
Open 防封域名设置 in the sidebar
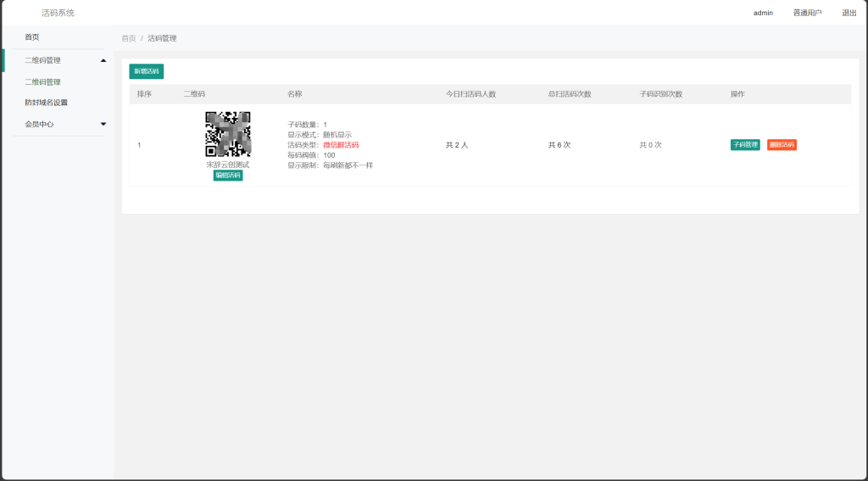tap(46, 103)
